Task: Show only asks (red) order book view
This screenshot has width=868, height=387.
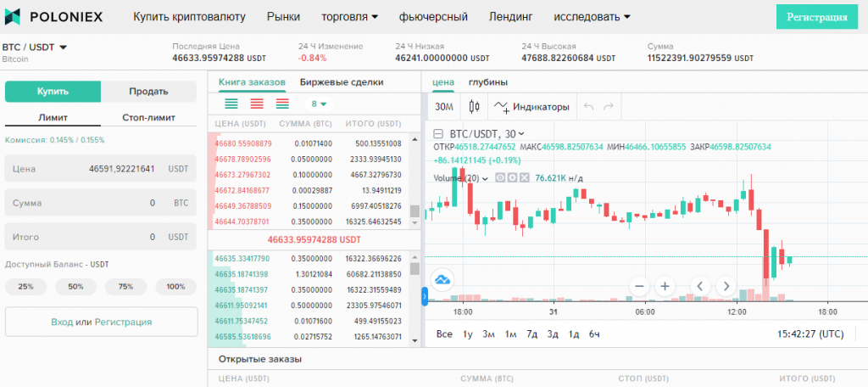Action: click(x=257, y=104)
